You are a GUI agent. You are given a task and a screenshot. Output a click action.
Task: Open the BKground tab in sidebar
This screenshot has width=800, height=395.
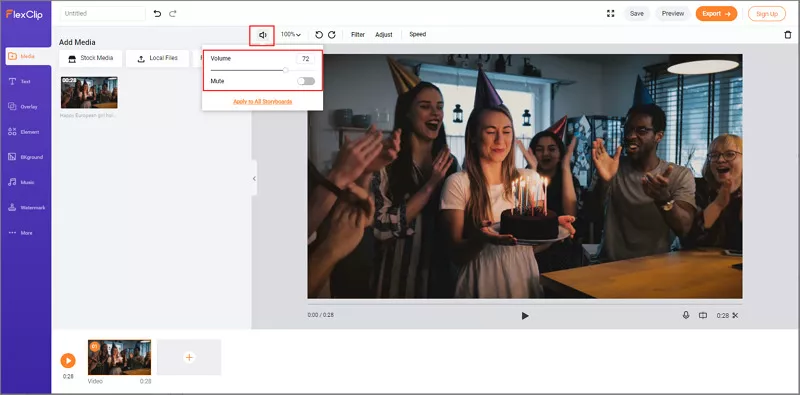(x=26, y=157)
